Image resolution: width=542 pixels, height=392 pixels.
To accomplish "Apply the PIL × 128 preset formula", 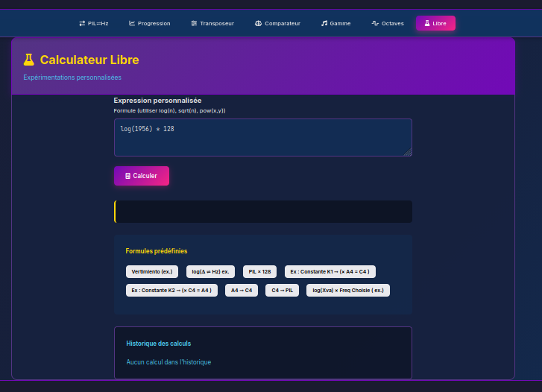I will click(x=259, y=271).
